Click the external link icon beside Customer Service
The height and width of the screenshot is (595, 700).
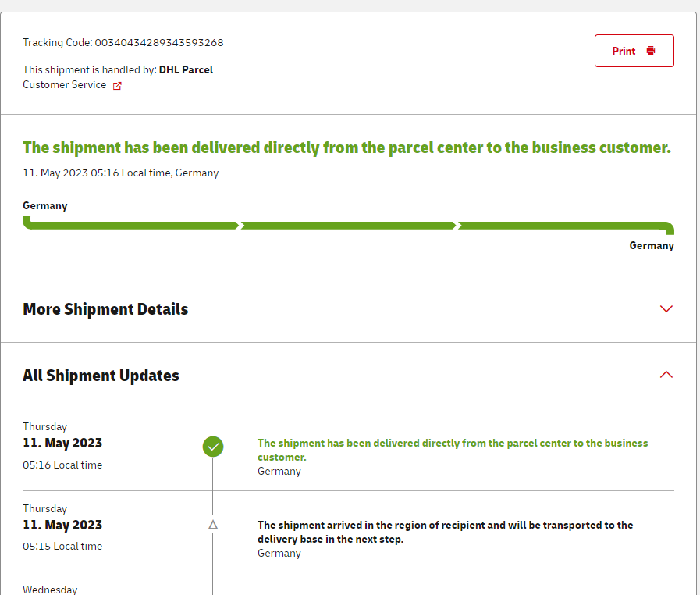[117, 86]
